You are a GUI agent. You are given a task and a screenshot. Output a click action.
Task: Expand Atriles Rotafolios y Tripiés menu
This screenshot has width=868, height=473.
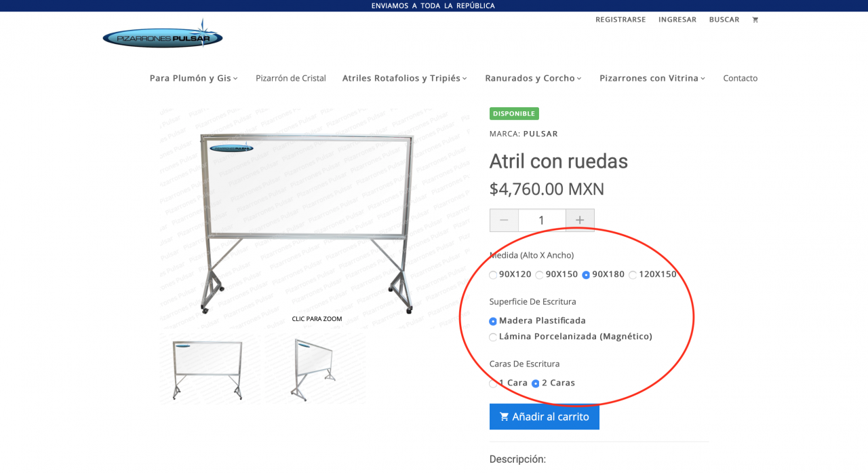tap(404, 78)
